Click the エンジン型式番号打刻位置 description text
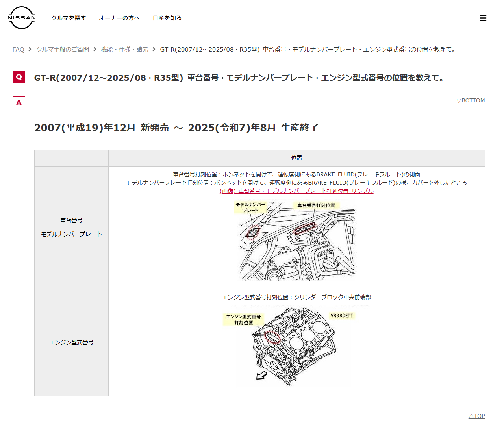Screen dimensions: 504x433 coord(296,297)
